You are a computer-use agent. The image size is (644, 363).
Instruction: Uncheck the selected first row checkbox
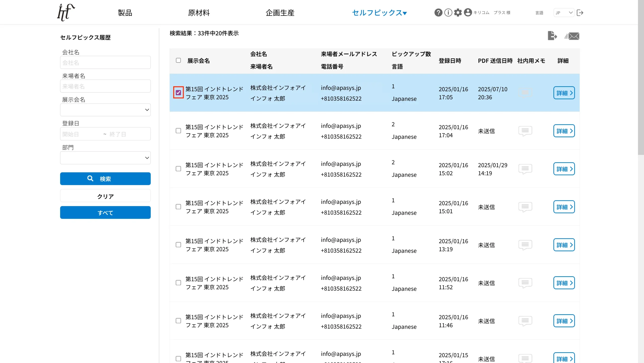pyautogui.click(x=178, y=93)
